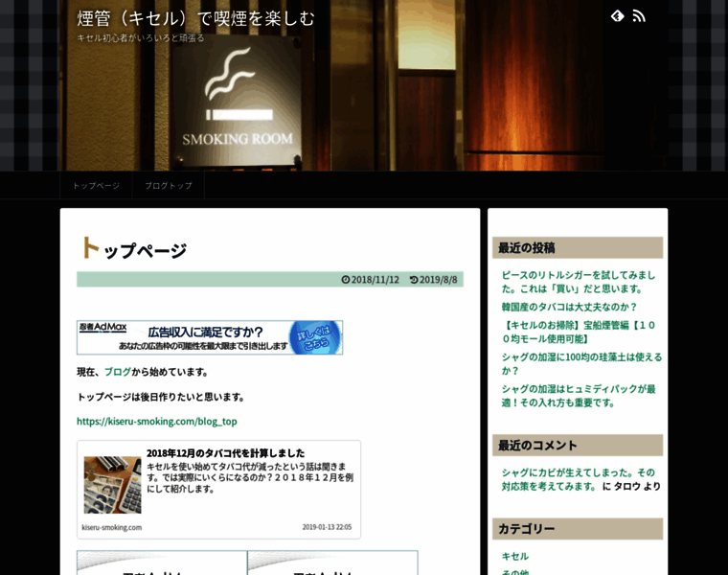Open the Feedly follow icon in header
Image resolution: width=728 pixels, height=575 pixels.
617,16
